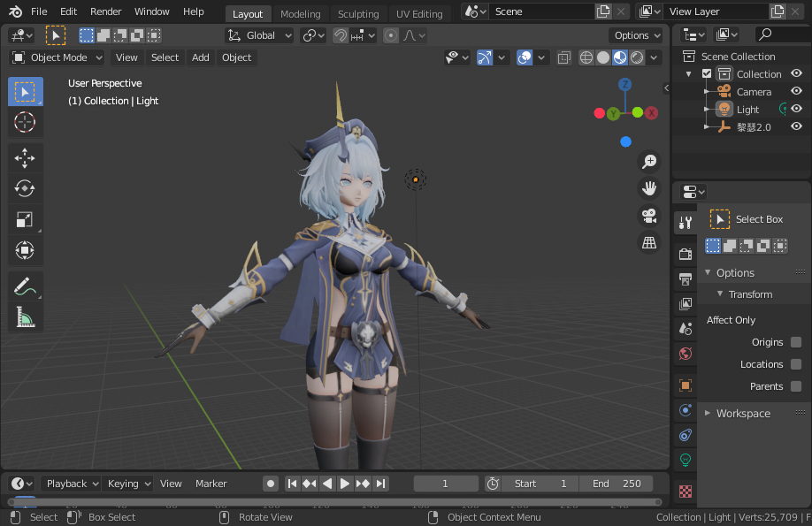Activate the Scale tool
This screenshot has height=526, width=812.
click(x=25, y=220)
